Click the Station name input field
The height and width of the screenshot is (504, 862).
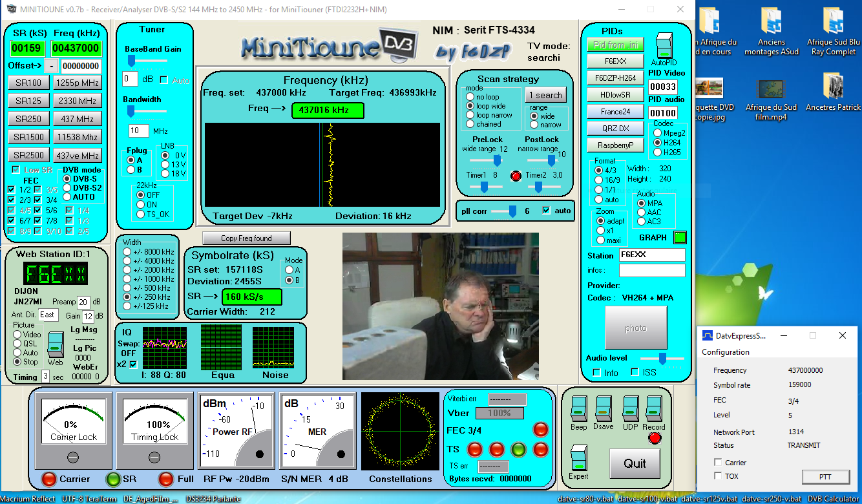(651, 255)
